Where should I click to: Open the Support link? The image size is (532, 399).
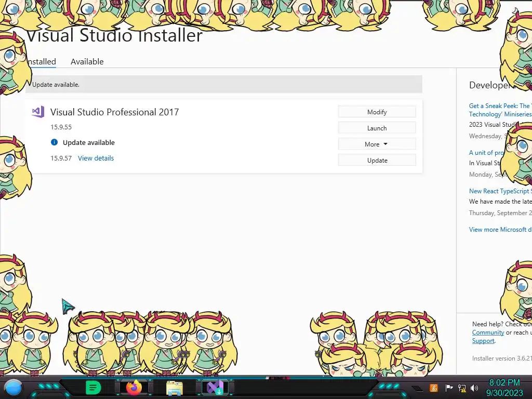(x=483, y=341)
